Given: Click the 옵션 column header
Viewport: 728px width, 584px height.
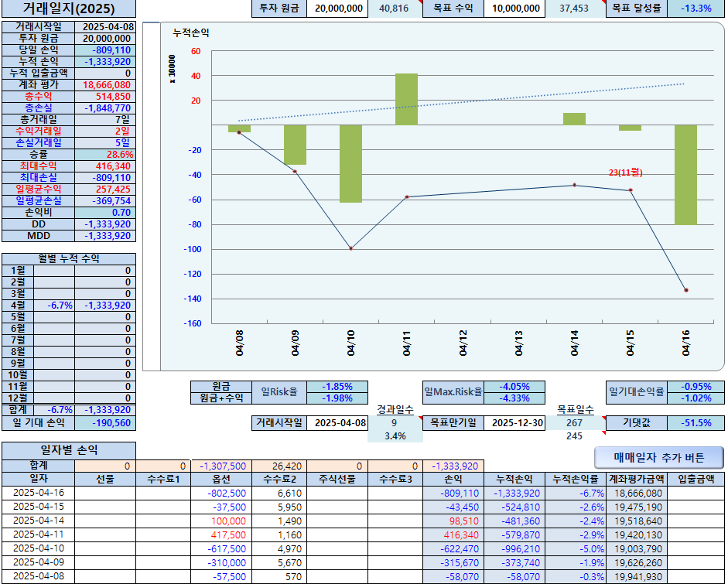Looking at the screenshot, I should [x=221, y=479].
